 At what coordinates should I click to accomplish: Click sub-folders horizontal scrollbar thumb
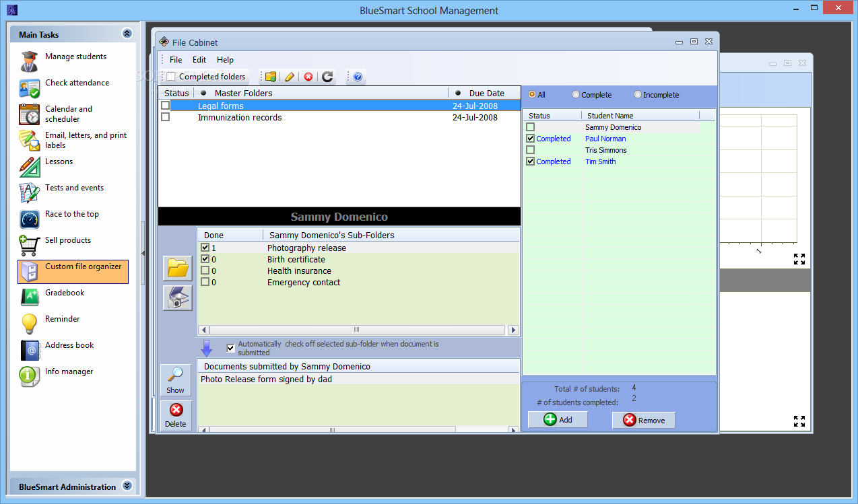point(357,330)
